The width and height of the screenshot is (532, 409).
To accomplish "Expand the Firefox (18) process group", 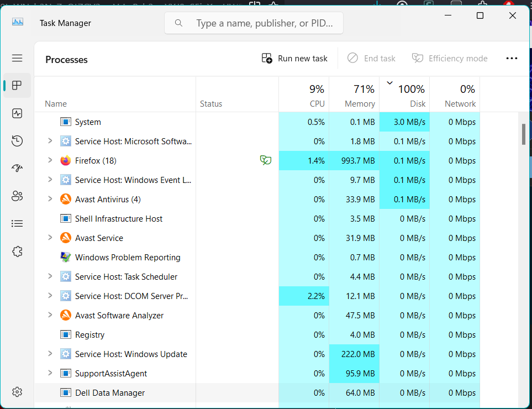I will coord(50,160).
